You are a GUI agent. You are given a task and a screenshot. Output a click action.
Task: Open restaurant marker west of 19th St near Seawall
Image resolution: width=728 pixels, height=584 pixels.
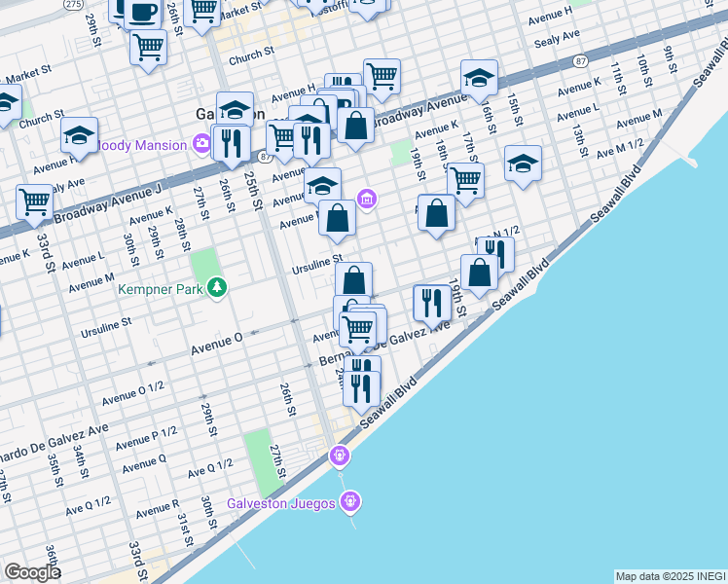tap(432, 304)
